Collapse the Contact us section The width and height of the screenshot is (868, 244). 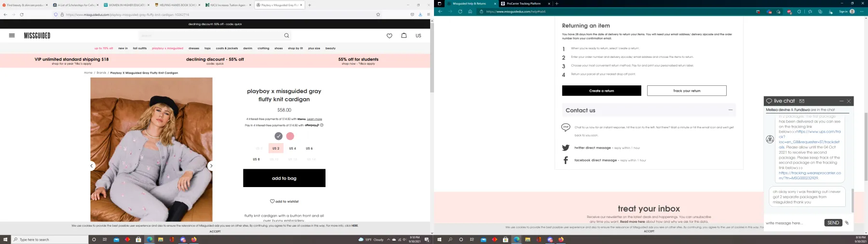click(730, 110)
